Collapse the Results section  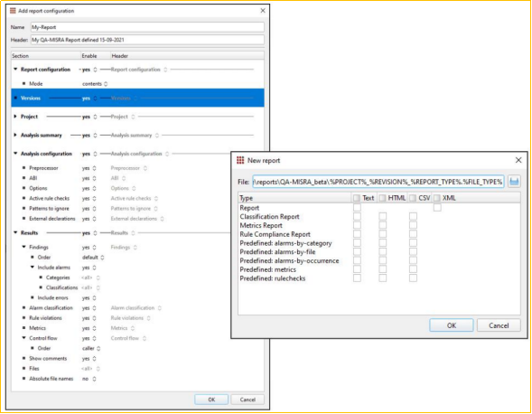tap(15, 232)
